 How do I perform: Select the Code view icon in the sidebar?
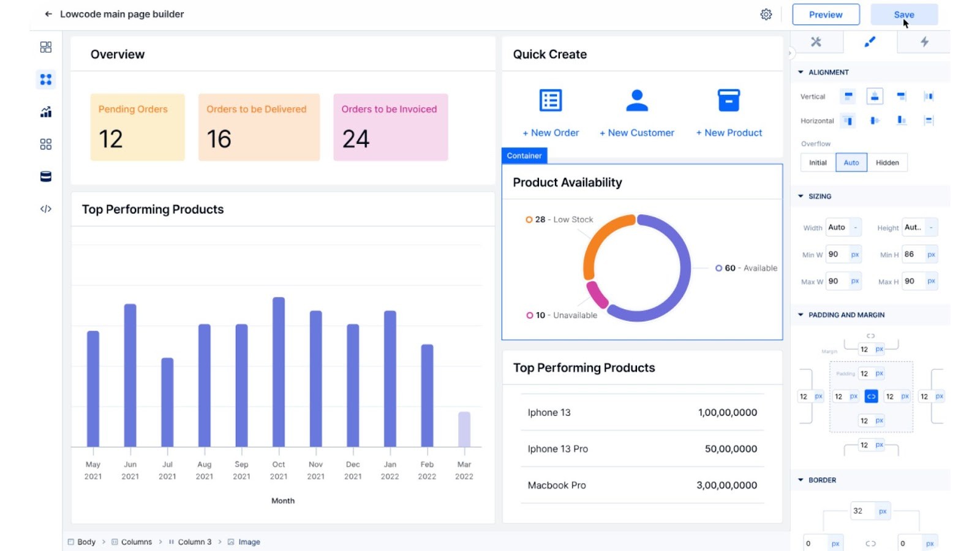click(45, 209)
